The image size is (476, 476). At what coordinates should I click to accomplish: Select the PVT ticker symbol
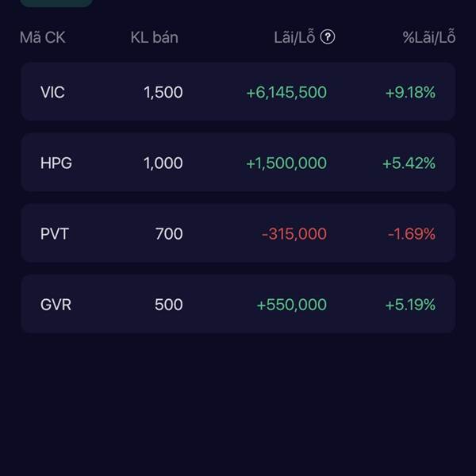pyautogui.click(x=55, y=234)
